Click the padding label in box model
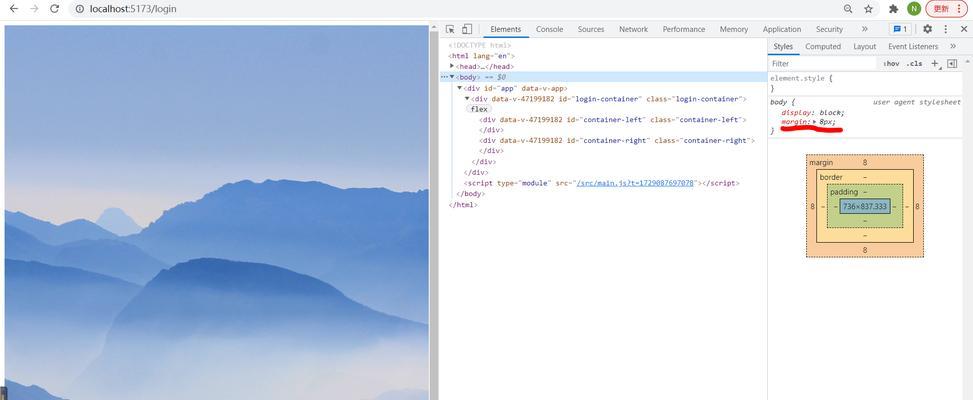The height and width of the screenshot is (400, 973). (844, 192)
